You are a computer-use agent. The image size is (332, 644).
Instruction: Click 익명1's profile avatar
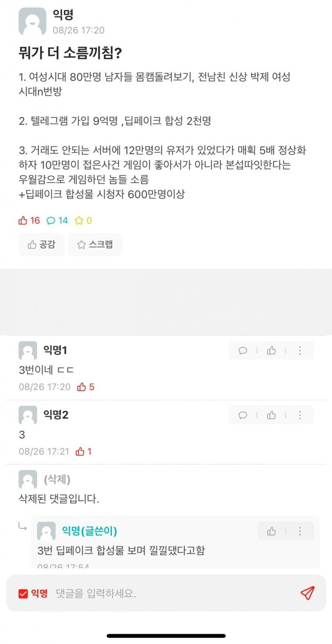(28, 351)
